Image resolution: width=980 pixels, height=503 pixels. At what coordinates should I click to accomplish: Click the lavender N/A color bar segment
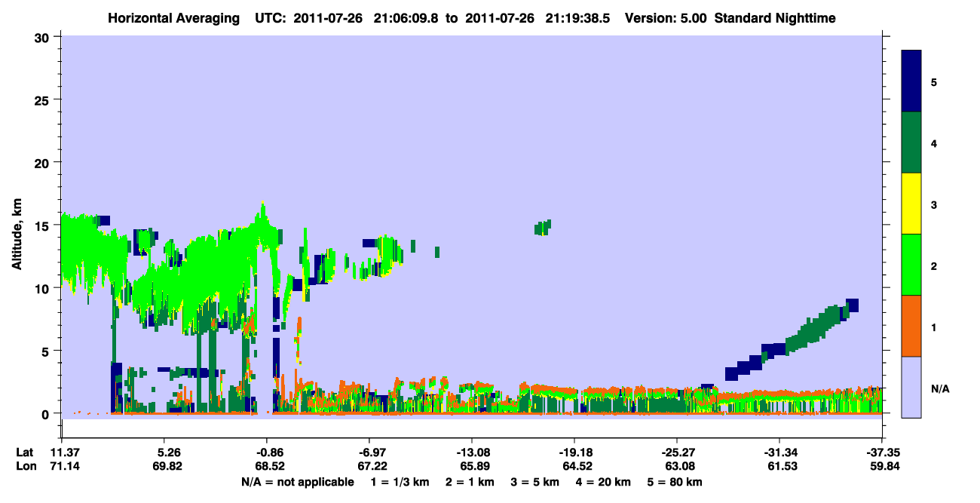911,387
